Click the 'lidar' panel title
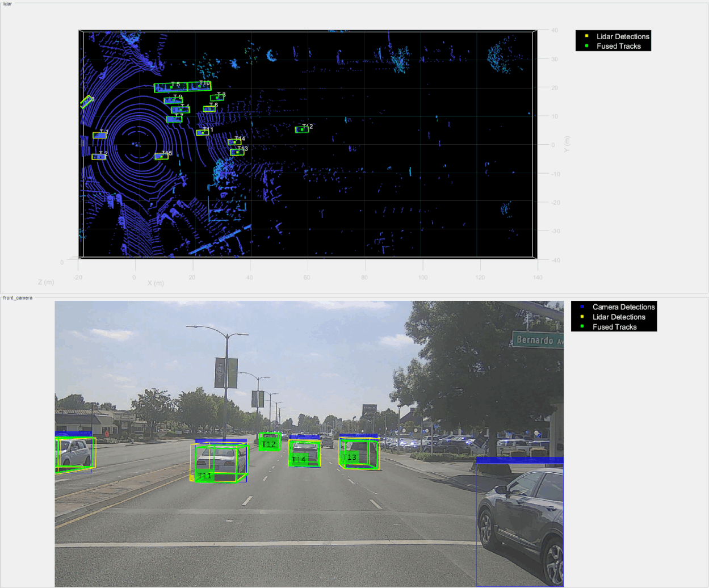 tap(7, 4)
